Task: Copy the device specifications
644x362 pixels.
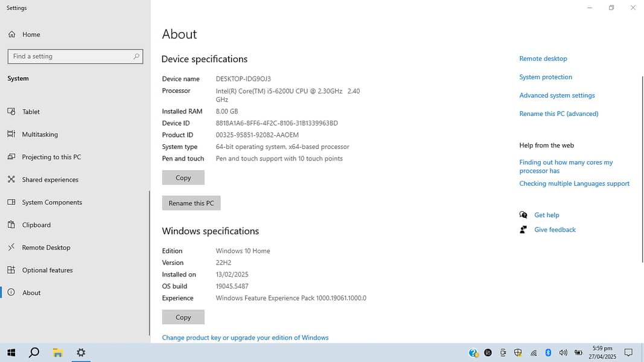Action: pyautogui.click(x=183, y=178)
